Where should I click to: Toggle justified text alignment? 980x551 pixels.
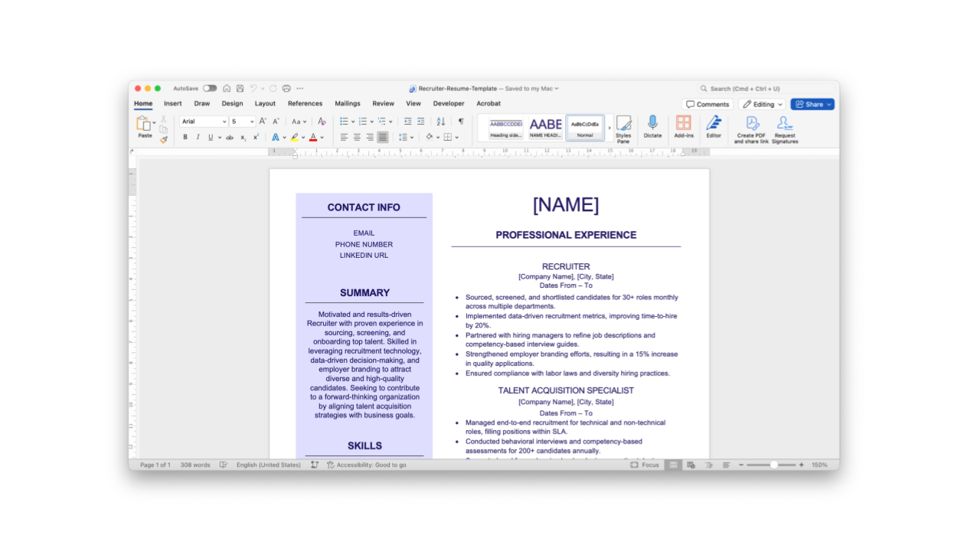coord(383,138)
